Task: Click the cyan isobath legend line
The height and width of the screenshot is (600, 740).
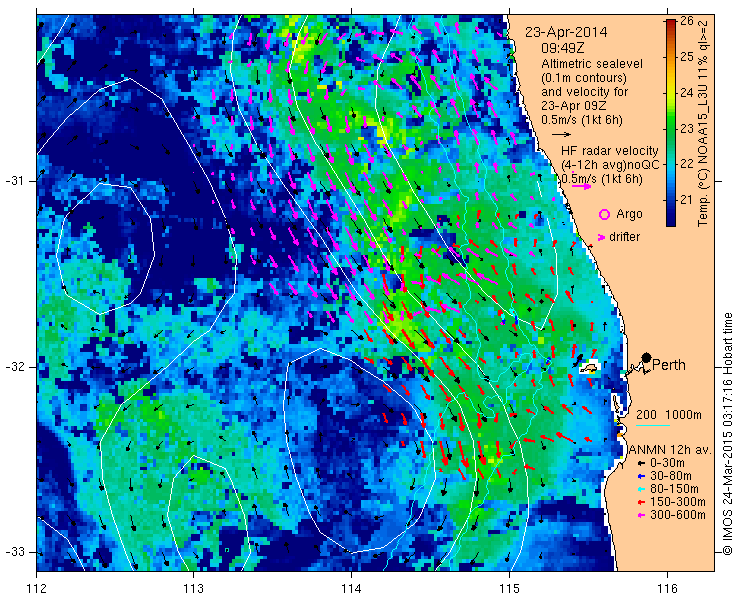Action: click(x=653, y=426)
